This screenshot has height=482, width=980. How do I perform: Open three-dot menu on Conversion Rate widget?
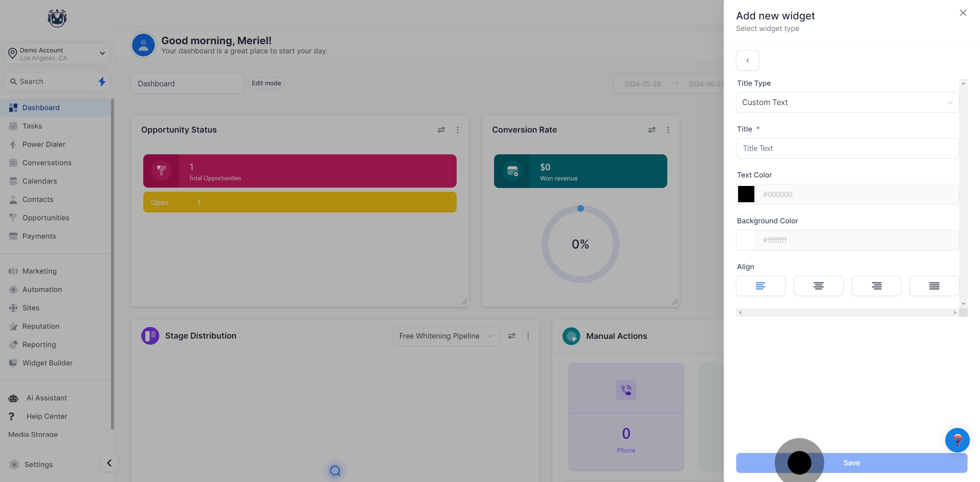pos(668,130)
